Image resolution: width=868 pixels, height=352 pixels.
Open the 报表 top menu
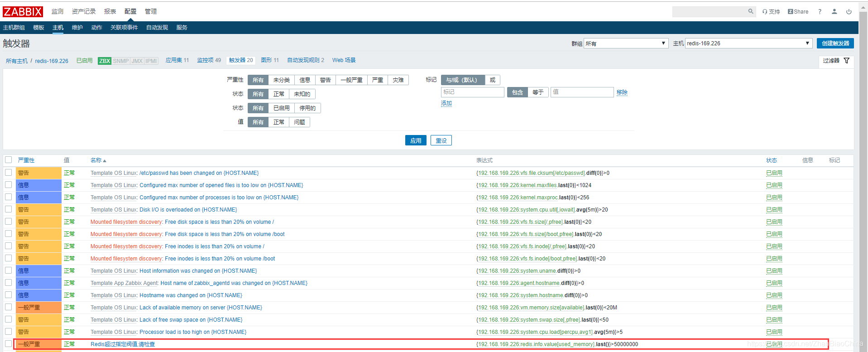point(110,11)
